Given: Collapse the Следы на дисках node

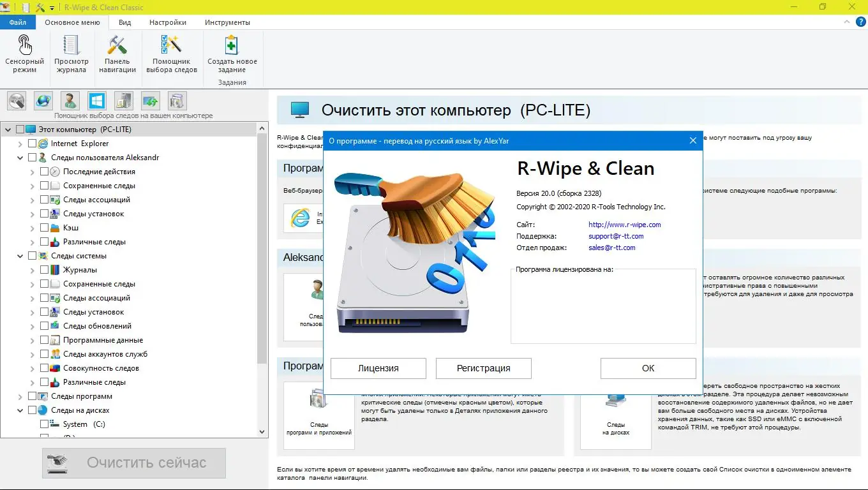Looking at the screenshot, I should point(20,410).
